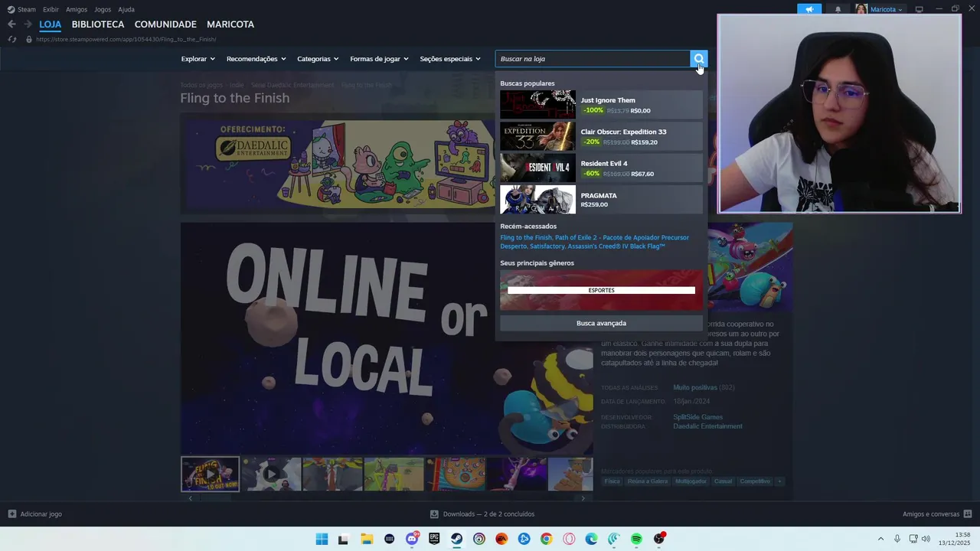Viewport: 980px width, 551px height.
Task: Expand the Seções especiais dropdown
Action: coord(450,59)
